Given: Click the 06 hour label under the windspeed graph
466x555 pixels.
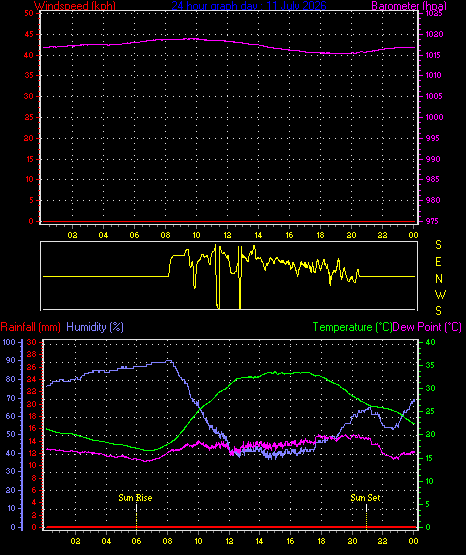Looking at the screenshot, I should (x=134, y=235).
